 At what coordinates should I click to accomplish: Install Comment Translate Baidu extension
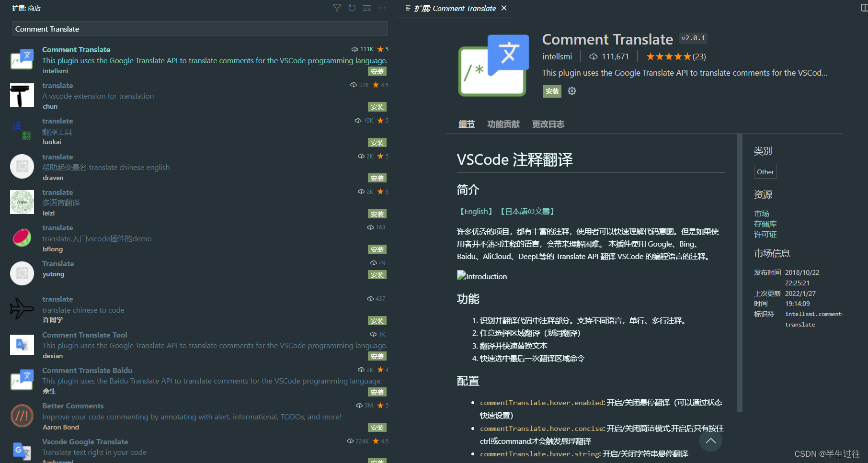(x=377, y=392)
